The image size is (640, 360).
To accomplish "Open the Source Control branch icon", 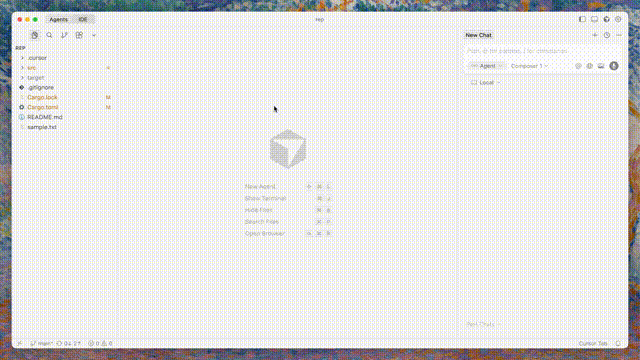I will pos(64,35).
